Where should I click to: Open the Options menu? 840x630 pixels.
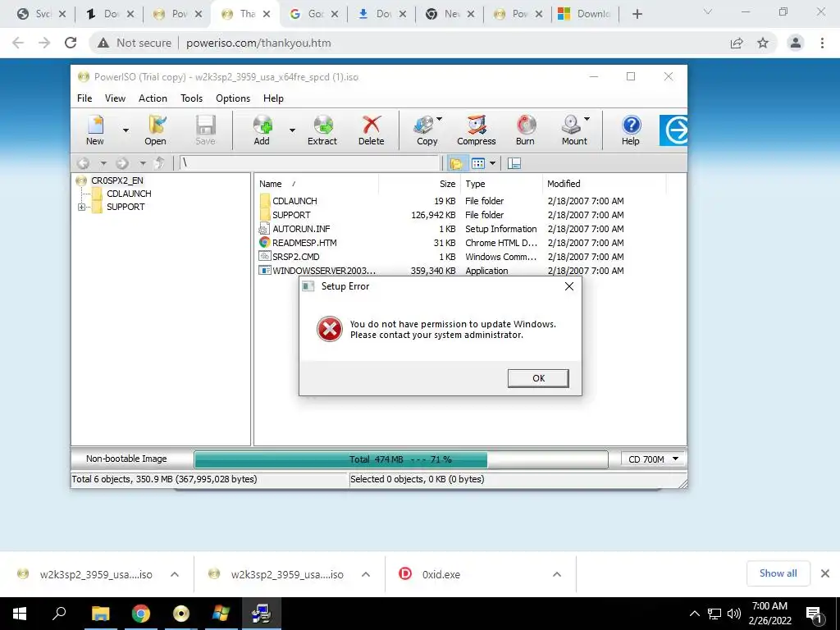click(x=233, y=98)
